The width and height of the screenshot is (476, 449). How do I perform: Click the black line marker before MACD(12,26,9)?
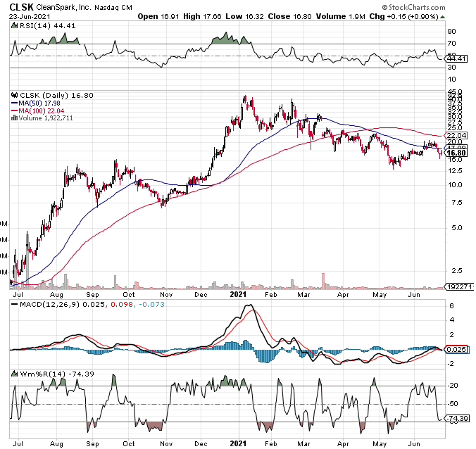pos(14,304)
